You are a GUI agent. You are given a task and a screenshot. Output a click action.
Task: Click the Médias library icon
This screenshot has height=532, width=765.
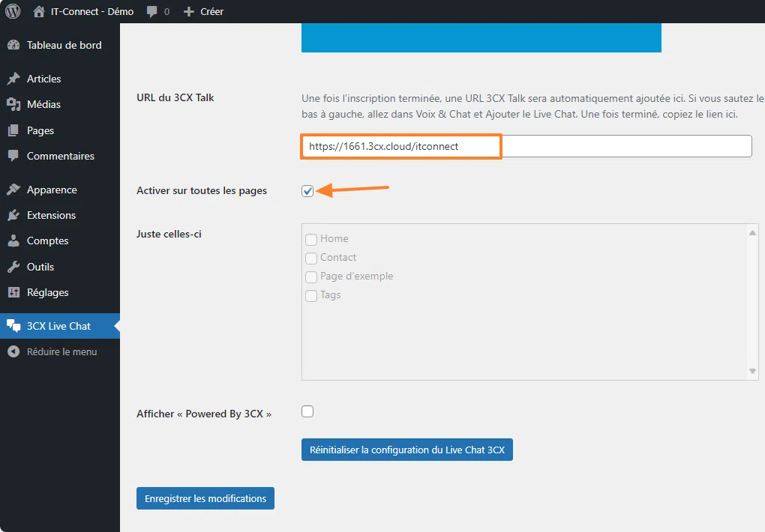click(x=13, y=104)
